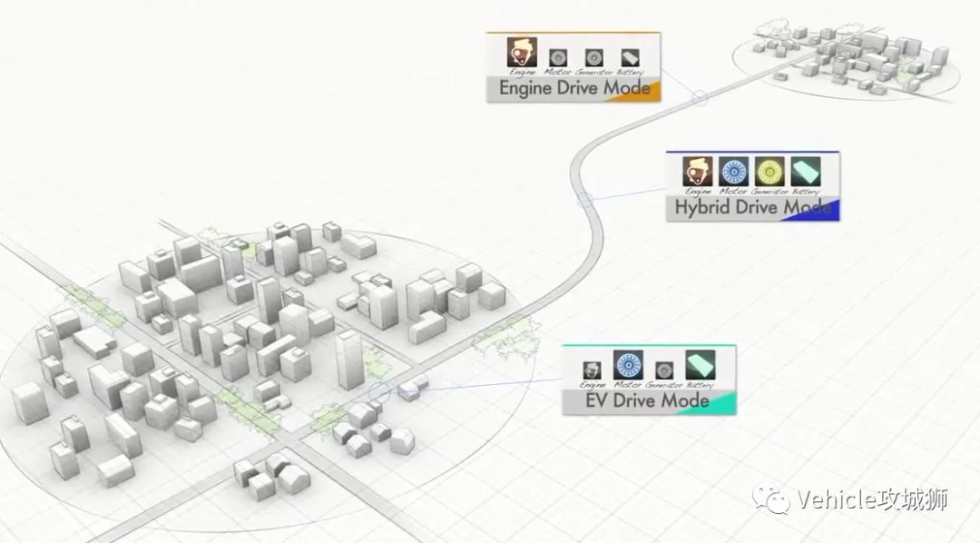Select the EV Drive Mode label
The width and height of the screenshot is (980, 543).
point(647,400)
